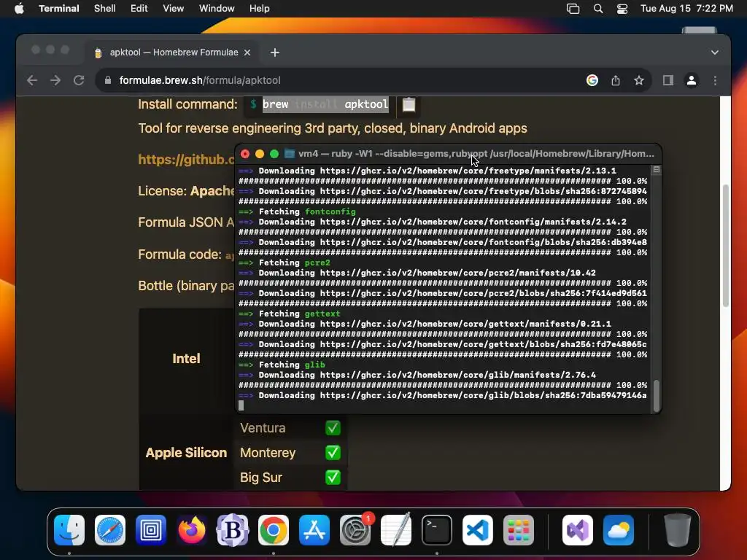Open BBEdit from the Dock
The height and width of the screenshot is (560, 747).
233,530
